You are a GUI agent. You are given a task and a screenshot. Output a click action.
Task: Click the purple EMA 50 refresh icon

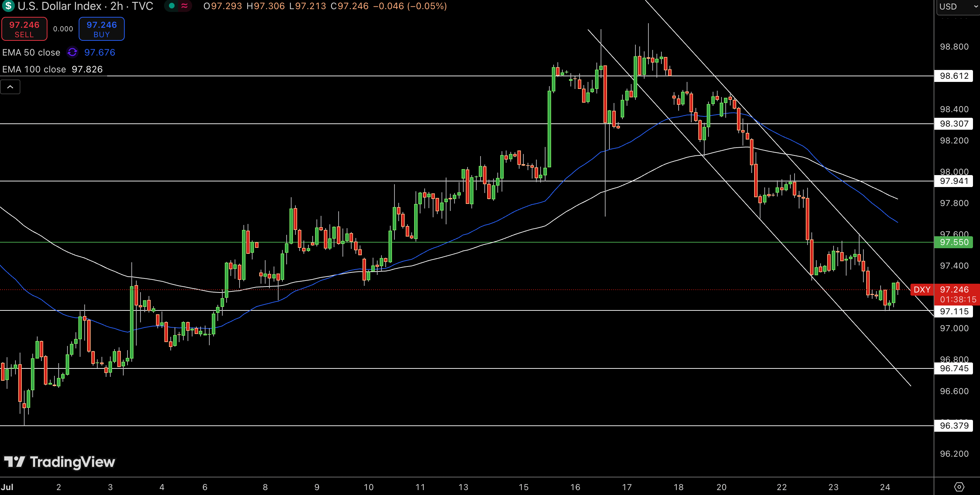pos(72,52)
